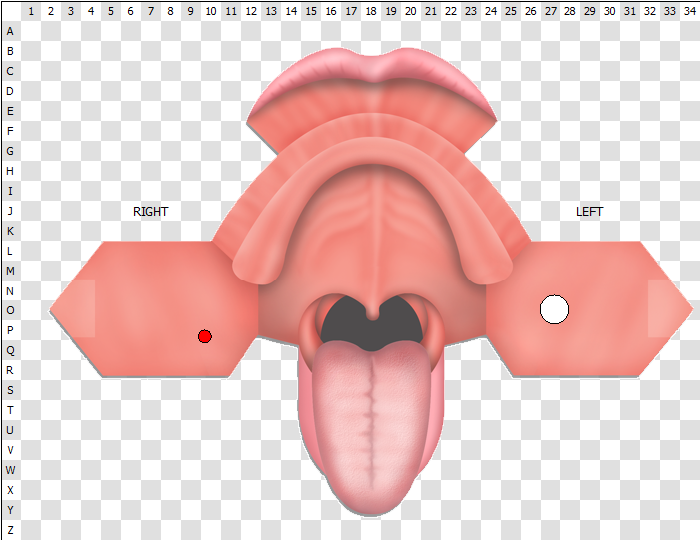This screenshot has width=700, height=540.
Task: Select column header 10
Action: (211, 11)
